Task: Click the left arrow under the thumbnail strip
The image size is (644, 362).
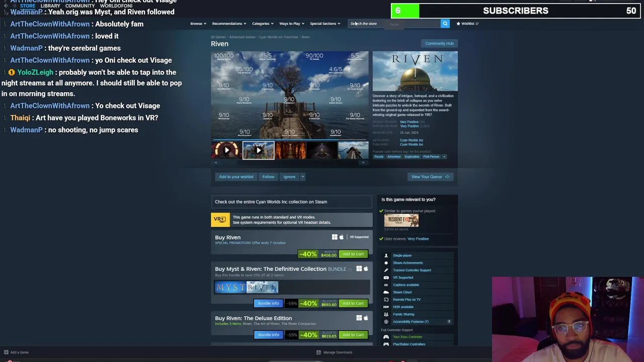Action: pos(215,162)
